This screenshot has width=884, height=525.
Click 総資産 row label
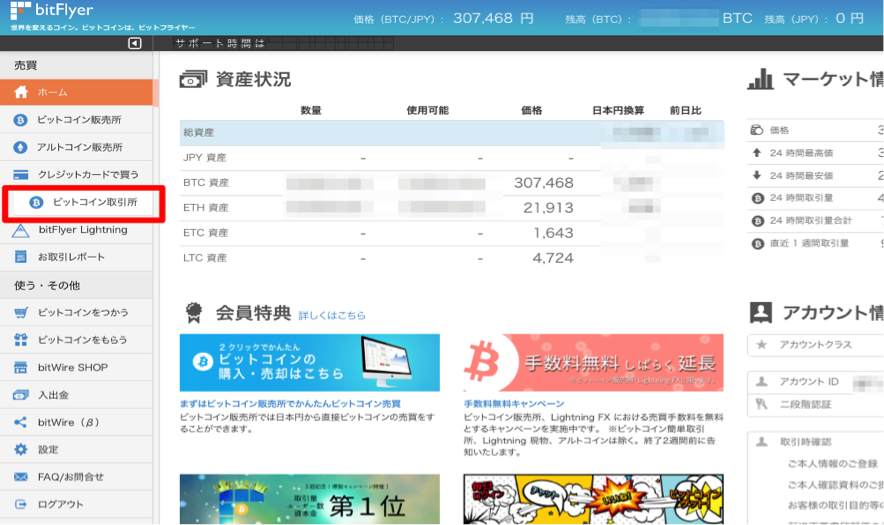[198, 133]
